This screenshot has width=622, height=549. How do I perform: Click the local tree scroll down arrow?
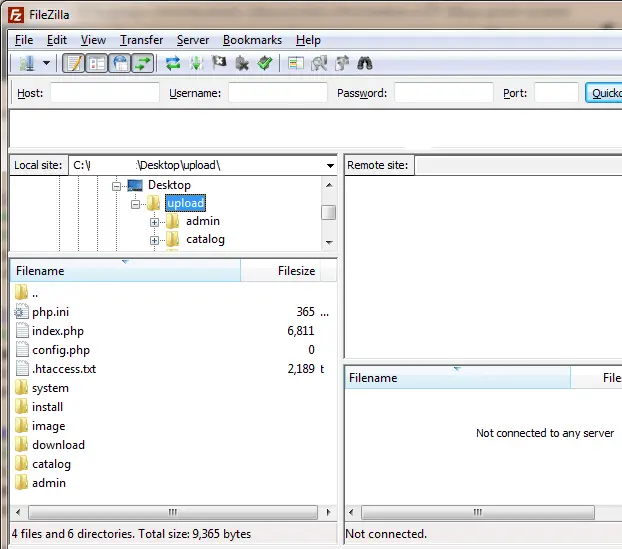click(x=329, y=242)
